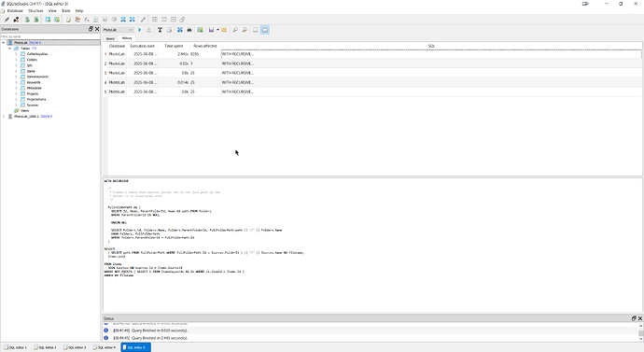
Task: Expand the Keywords table node
Action: click(x=17, y=82)
